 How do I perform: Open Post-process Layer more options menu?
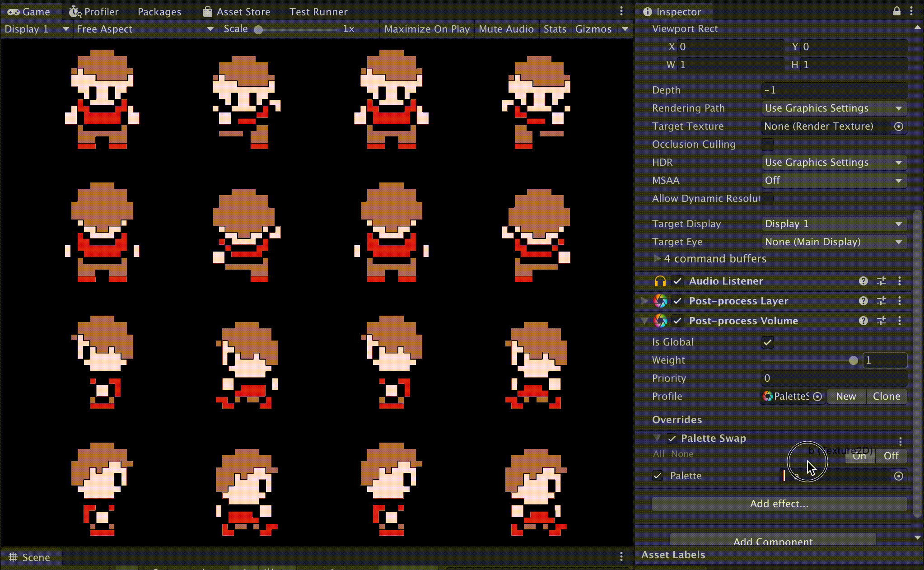coord(900,301)
